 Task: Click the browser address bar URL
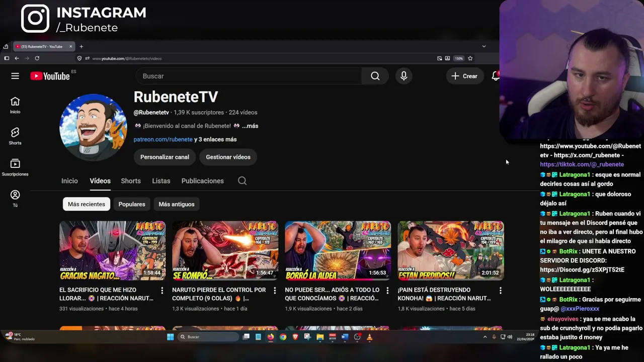[x=127, y=58]
